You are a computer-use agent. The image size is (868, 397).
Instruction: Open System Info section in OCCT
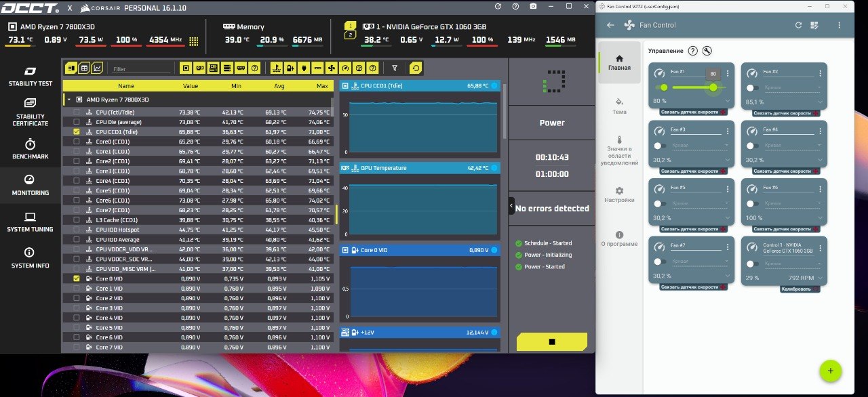[30, 259]
